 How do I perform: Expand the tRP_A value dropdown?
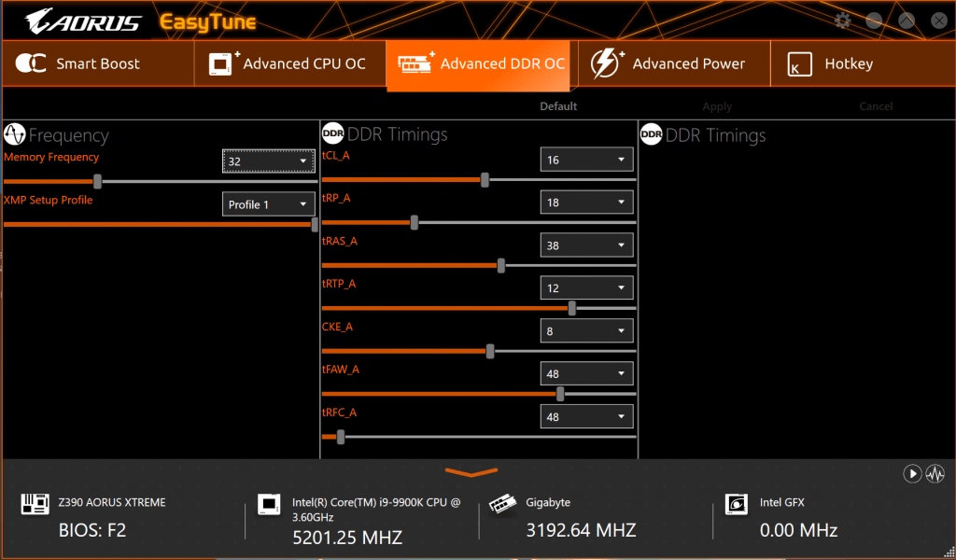586,203
